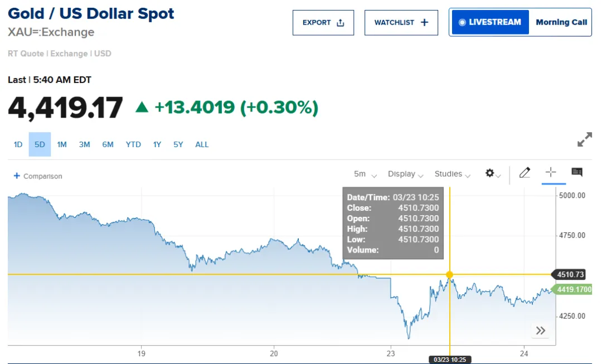Toggle the chart info tooltip icon

click(x=577, y=172)
